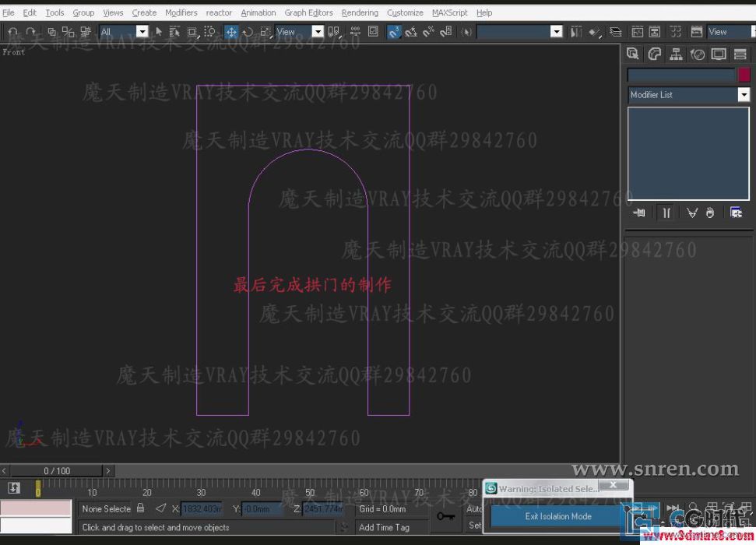
Task: Activate the Select and Move tool
Action: coord(231,32)
